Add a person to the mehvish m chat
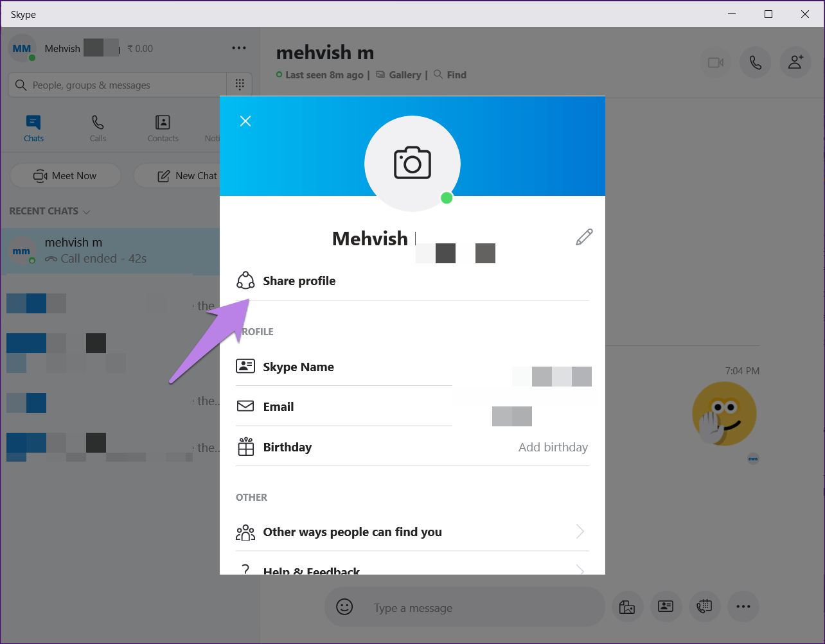This screenshot has width=825, height=644. 795,62
